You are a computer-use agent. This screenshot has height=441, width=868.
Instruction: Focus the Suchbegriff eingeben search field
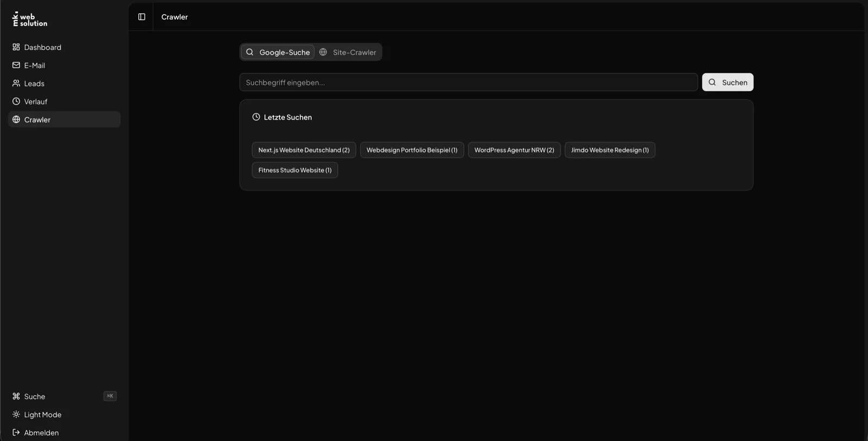(469, 83)
